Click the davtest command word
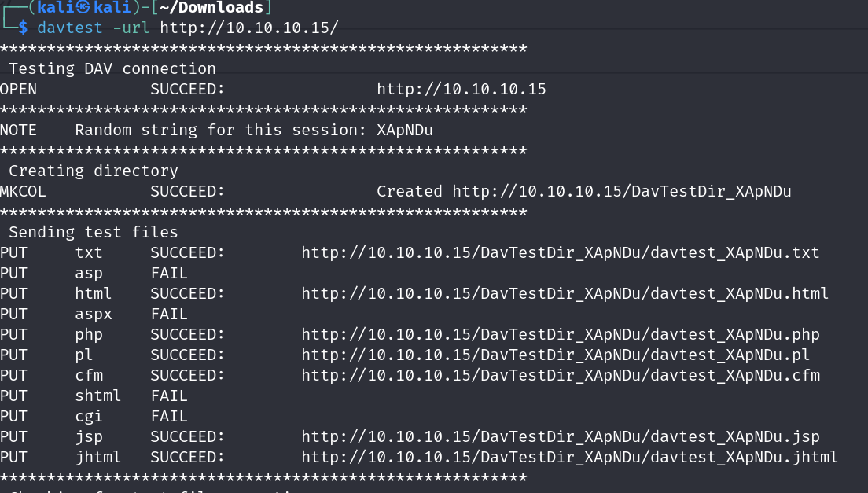Screen dimensions: 868x493 click(x=70, y=28)
